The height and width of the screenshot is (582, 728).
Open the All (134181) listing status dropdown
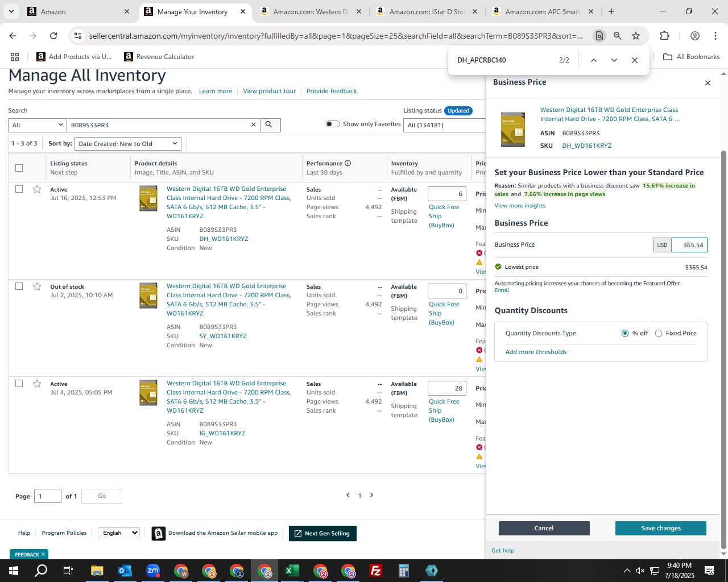coord(445,125)
